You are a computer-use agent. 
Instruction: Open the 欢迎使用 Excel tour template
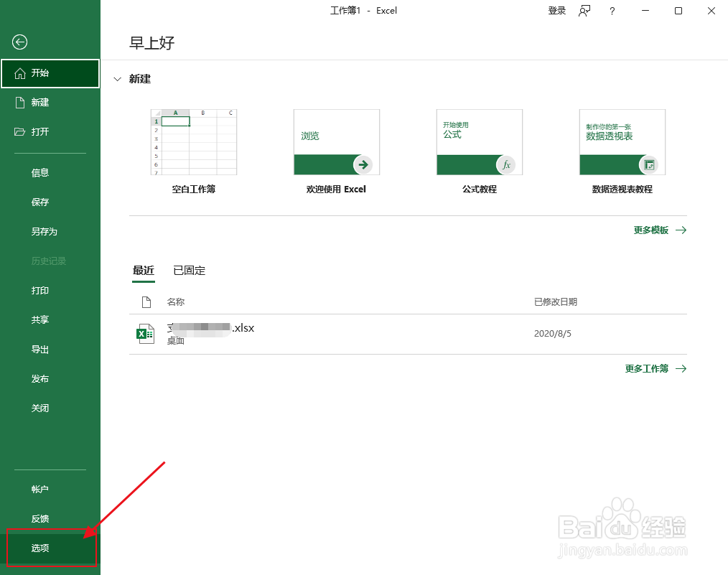click(x=337, y=142)
